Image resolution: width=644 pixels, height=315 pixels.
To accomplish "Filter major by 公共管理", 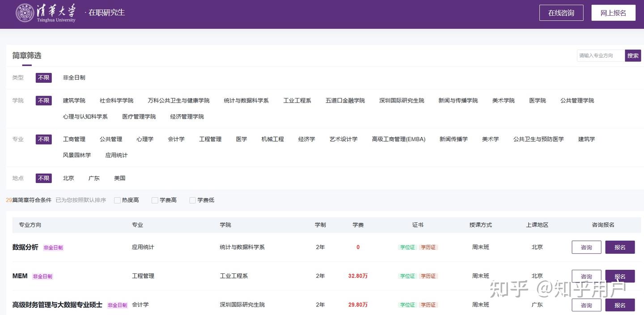I will (111, 139).
